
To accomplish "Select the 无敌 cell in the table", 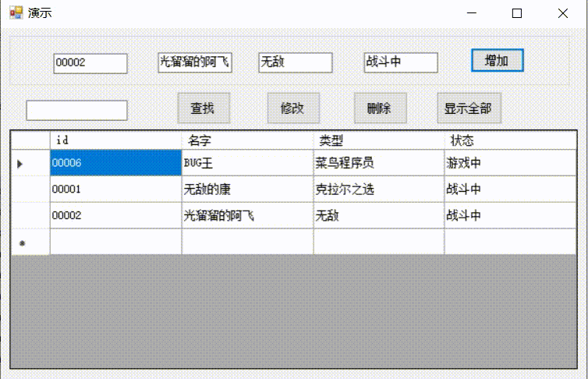I will point(379,215).
